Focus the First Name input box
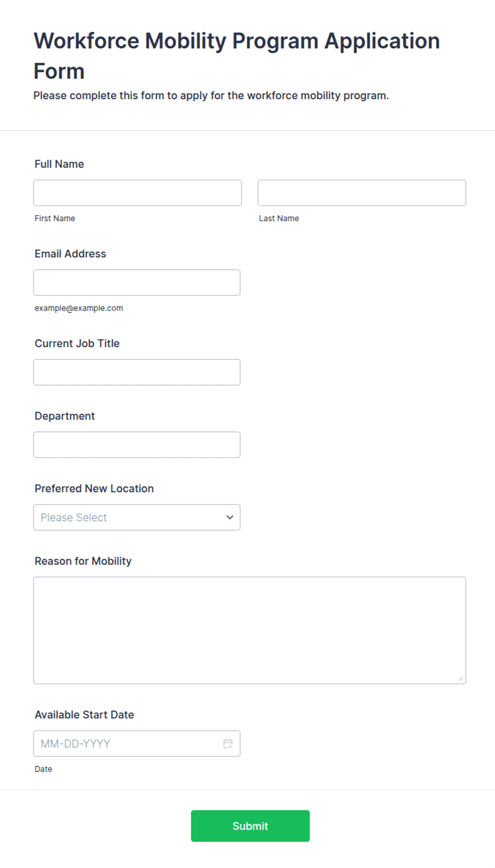The image size is (495, 868). pos(137,193)
